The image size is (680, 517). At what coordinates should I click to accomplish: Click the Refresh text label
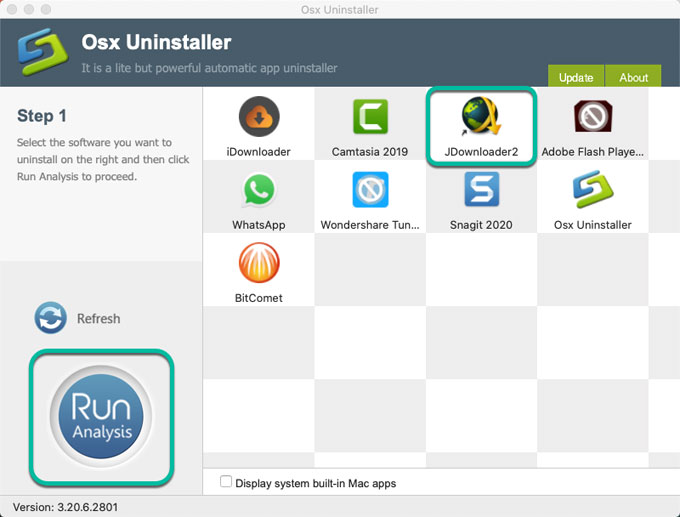click(x=98, y=318)
